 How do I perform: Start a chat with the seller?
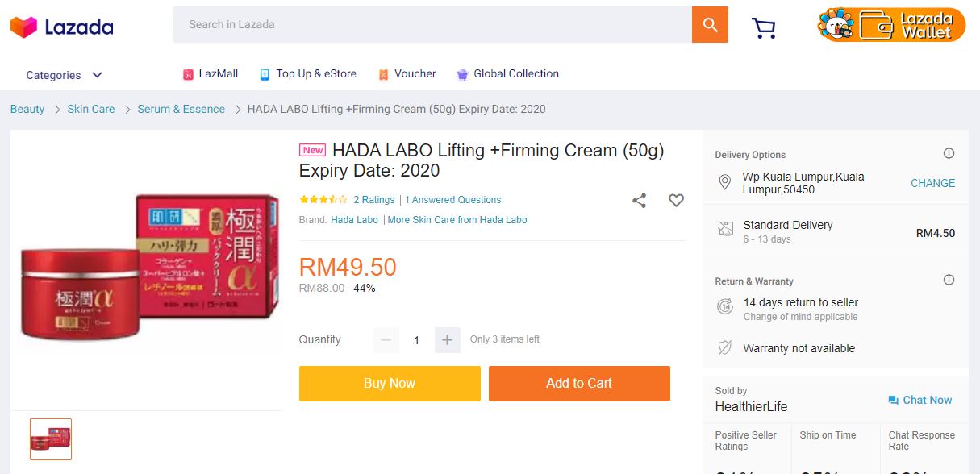[x=920, y=400]
